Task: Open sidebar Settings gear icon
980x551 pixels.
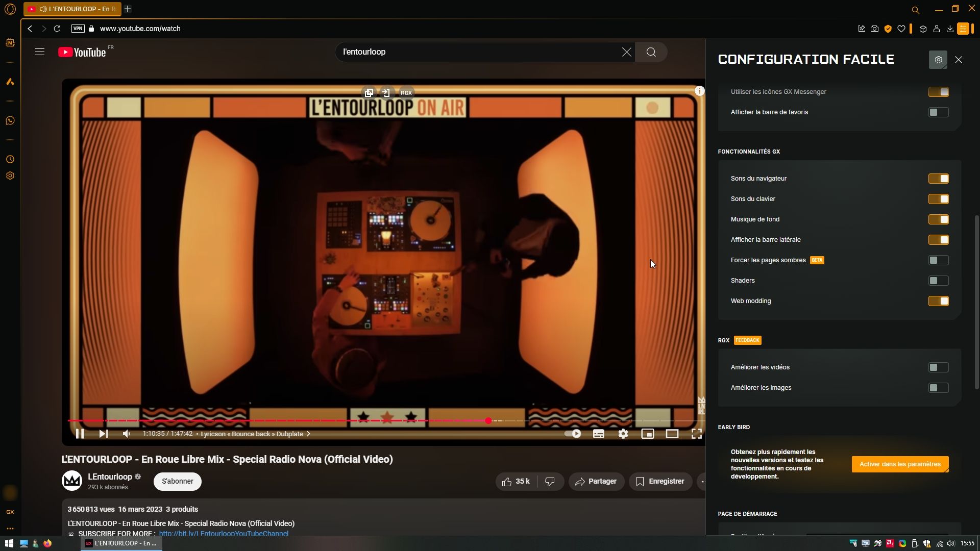Action: [10, 176]
